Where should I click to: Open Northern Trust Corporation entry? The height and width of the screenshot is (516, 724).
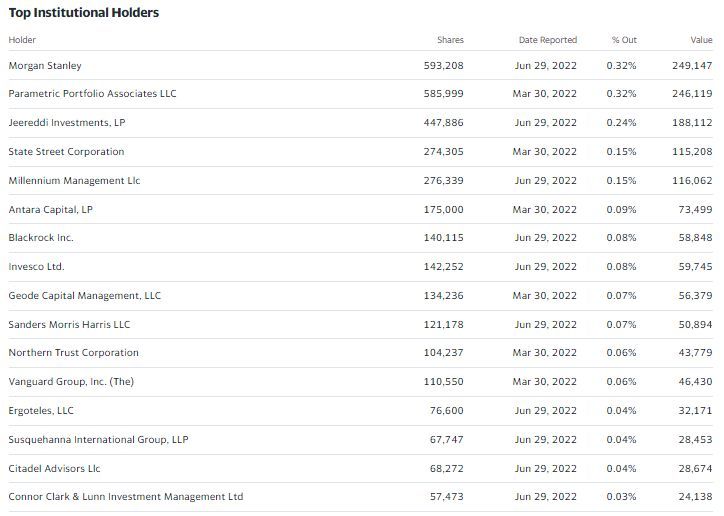(x=73, y=353)
